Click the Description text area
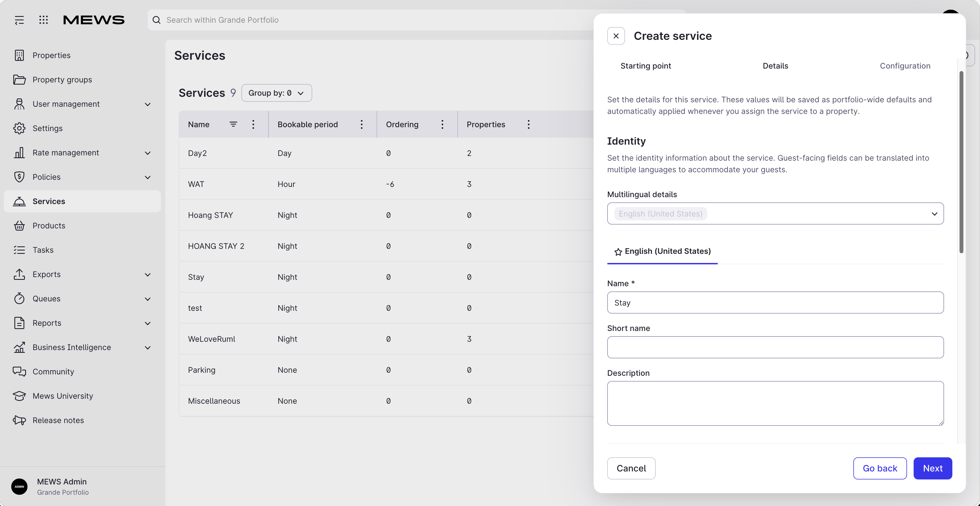The height and width of the screenshot is (506, 980). tap(775, 403)
